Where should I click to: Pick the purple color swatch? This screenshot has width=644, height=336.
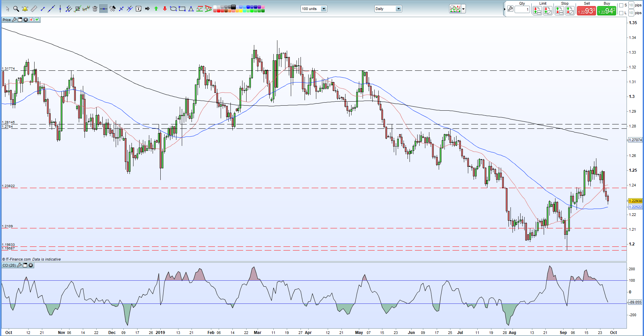pyautogui.click(x=259, y=7)
